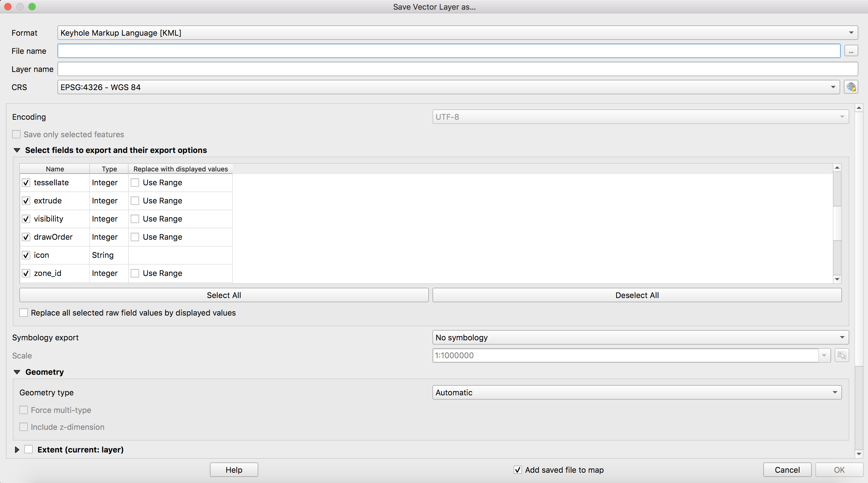Open the Format dropdown

tap(457, 33)
